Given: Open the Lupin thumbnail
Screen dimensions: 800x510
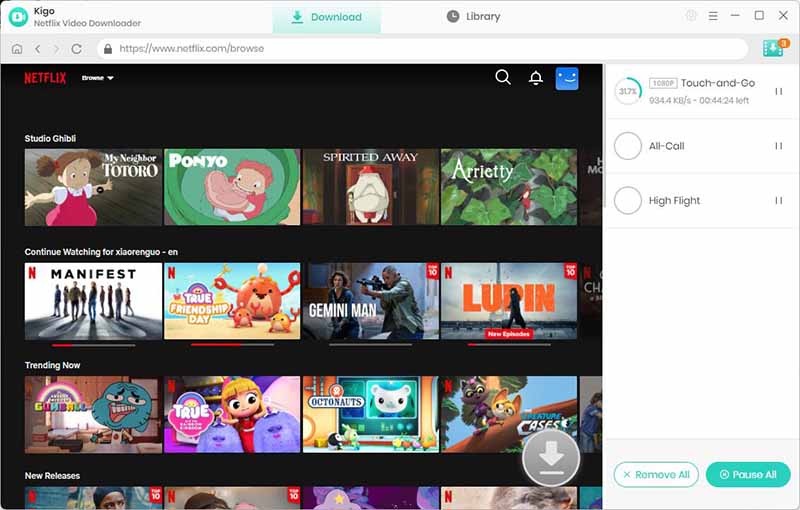Looking at the screenshot, I should (509, 301).
